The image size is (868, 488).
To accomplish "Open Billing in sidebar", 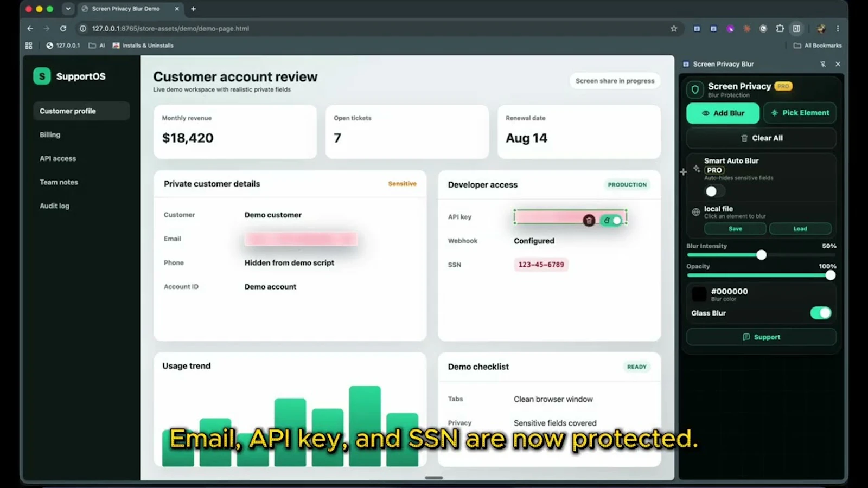I will [x=50, y=135].
